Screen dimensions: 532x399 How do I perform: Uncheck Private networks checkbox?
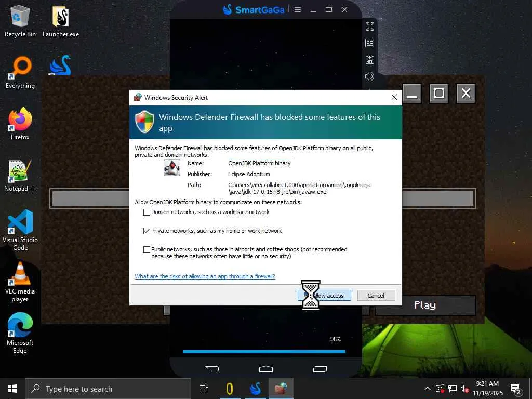click(x=147, y=231)
